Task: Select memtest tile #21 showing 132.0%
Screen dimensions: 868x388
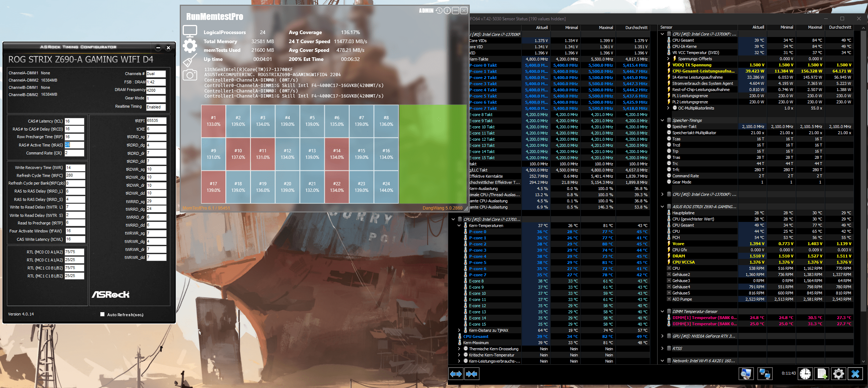Action: pos(312,187)
